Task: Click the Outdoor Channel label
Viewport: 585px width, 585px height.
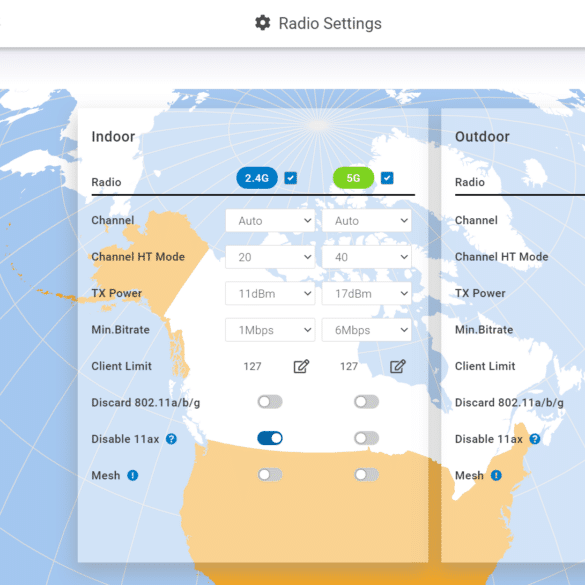Action: [476, 220]
